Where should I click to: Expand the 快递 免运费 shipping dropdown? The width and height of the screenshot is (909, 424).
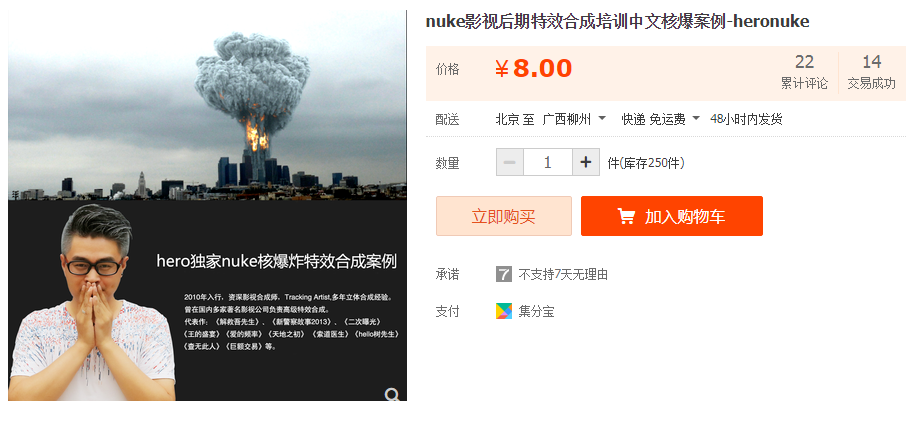click(x=660, y=119)
